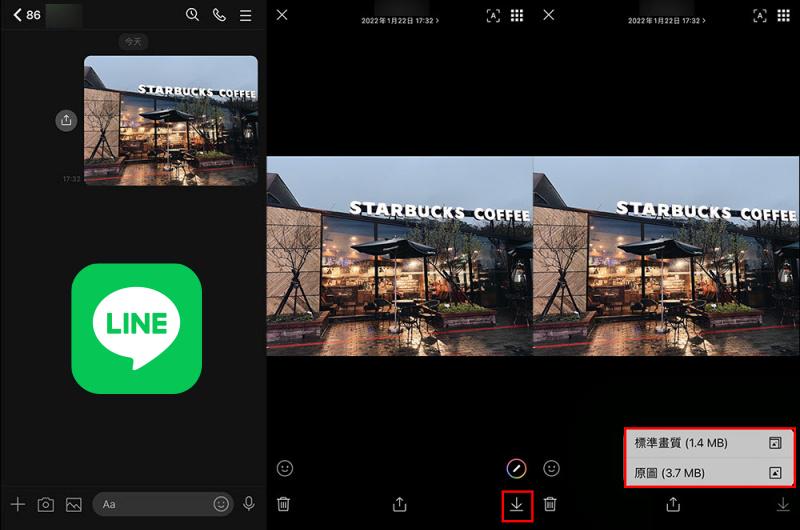Tap smiley reaction in right viewer

(x=552, y=468)
